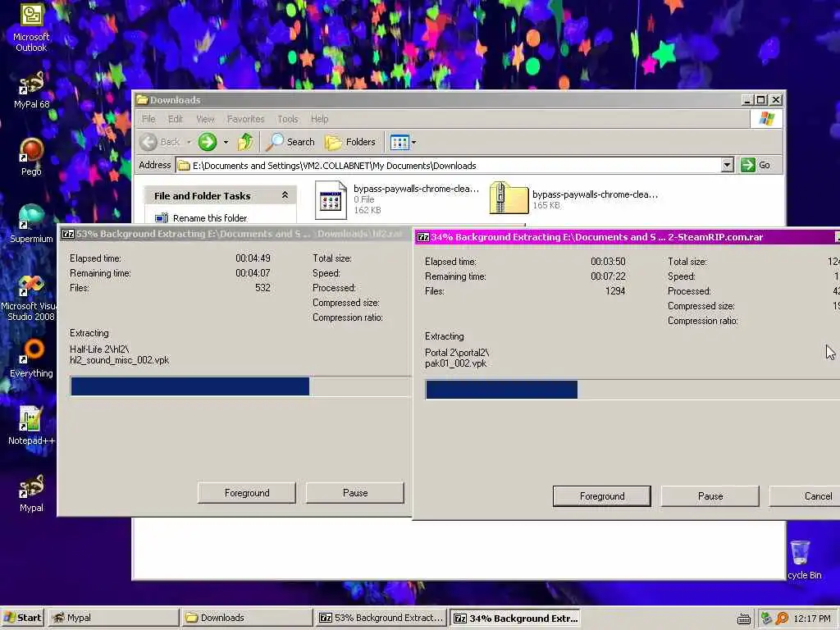The height and width of the screenshot is (630, 840).
Task: Open the Tools menu
Action: tap(288, 119)
